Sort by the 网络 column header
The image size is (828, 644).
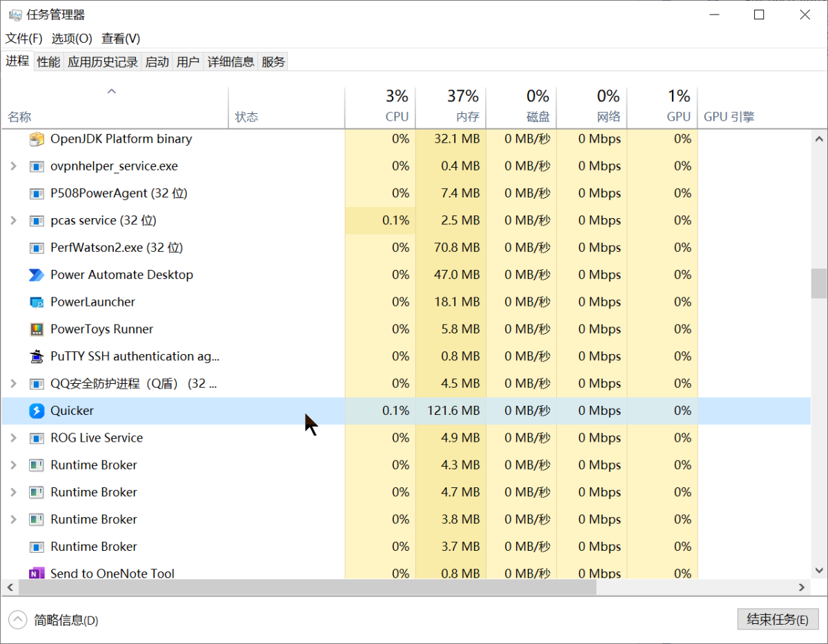[592, 107]
